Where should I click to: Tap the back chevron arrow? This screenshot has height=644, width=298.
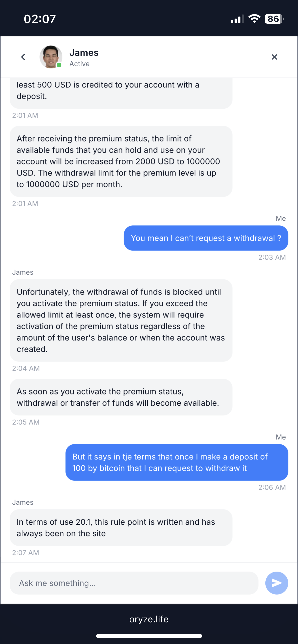coord(23,57)
